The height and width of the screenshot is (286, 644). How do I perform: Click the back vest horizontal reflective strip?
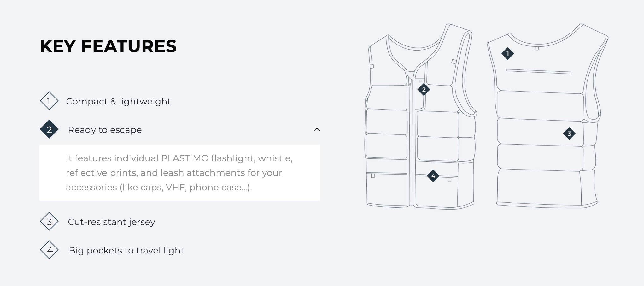[x=539, y=71]
